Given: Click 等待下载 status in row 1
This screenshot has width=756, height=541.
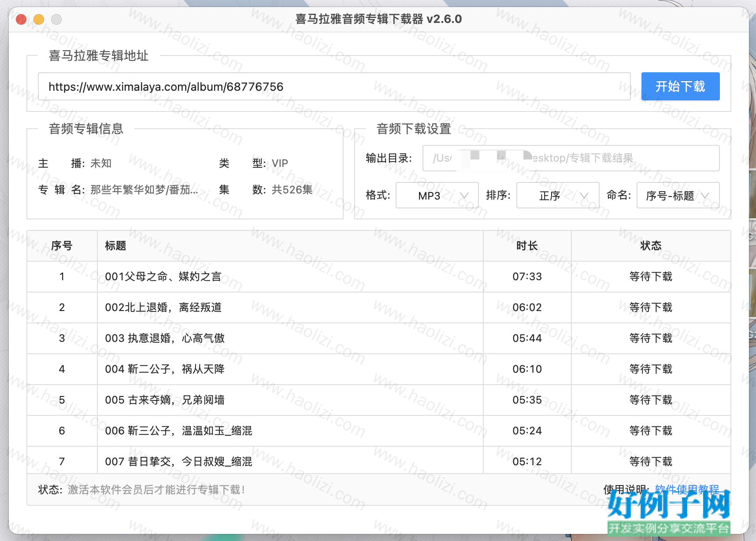Looking at the screenshot, I should pyautogui.click(x=651, y=277).
